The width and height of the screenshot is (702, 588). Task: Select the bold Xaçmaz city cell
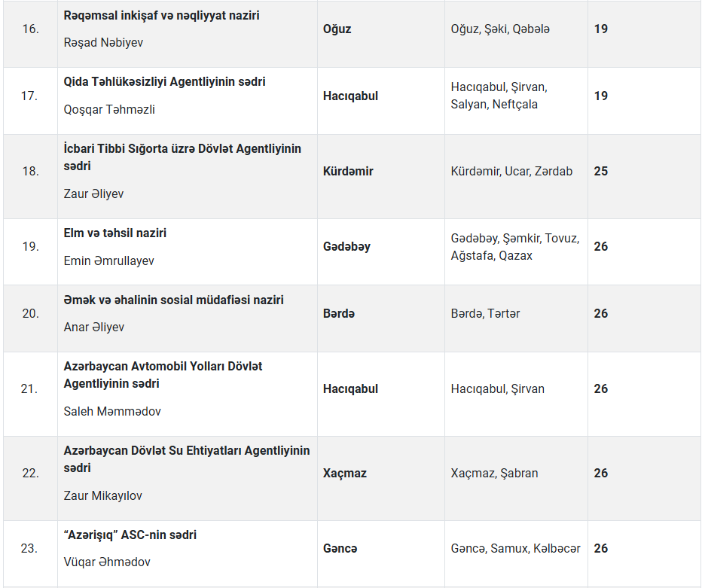point(345,473)
